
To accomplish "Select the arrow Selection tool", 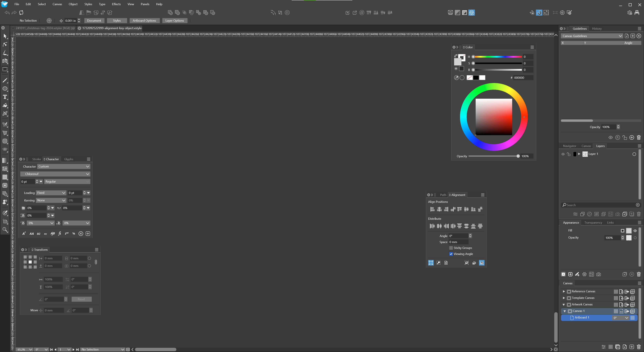I will pos(5,36).
